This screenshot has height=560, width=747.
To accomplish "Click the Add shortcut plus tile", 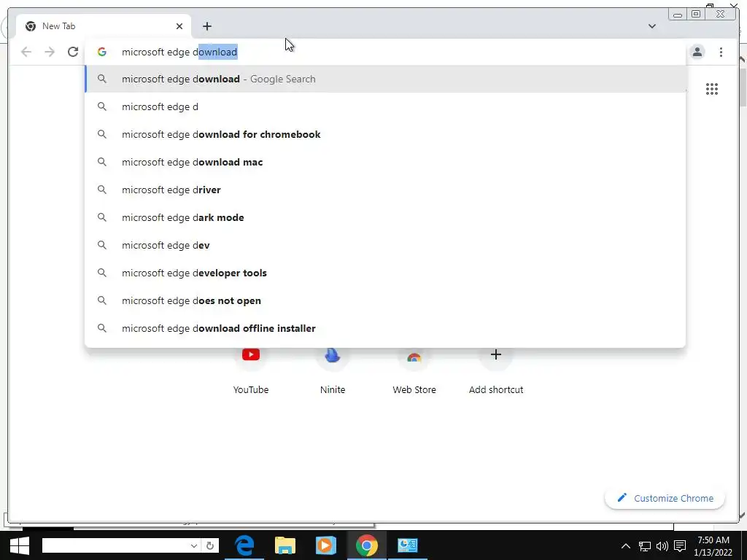I will point(496,370).
